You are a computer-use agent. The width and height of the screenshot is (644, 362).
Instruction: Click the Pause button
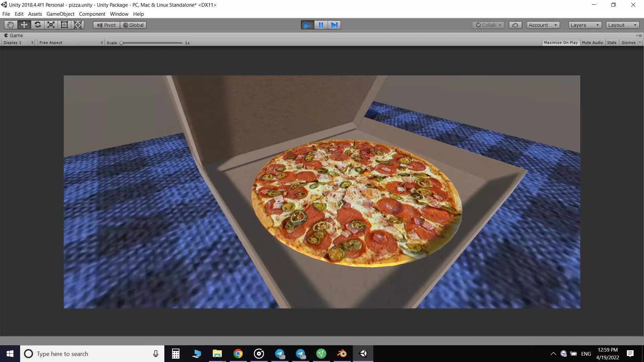(321, 25)
